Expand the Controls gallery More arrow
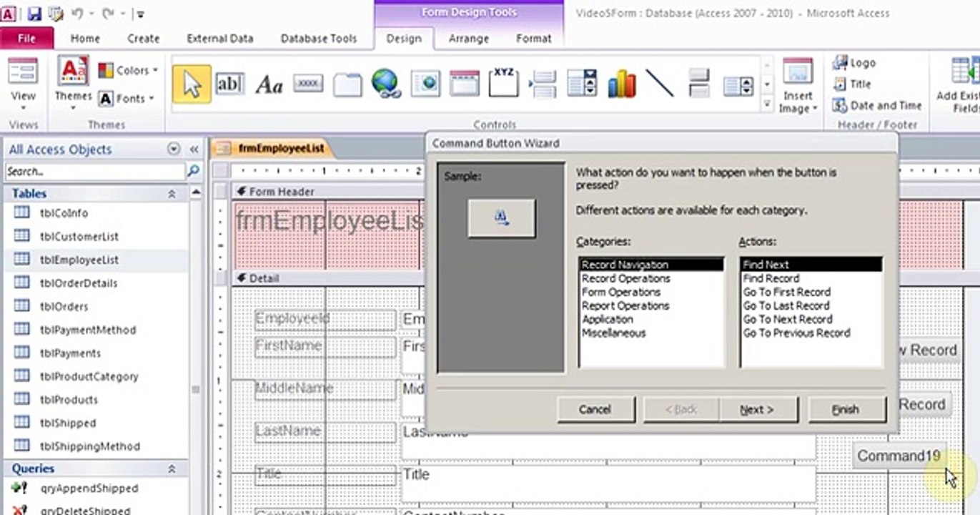Image resolution: width=980 pixels, height=515 pixels. (x=767, y=104)
